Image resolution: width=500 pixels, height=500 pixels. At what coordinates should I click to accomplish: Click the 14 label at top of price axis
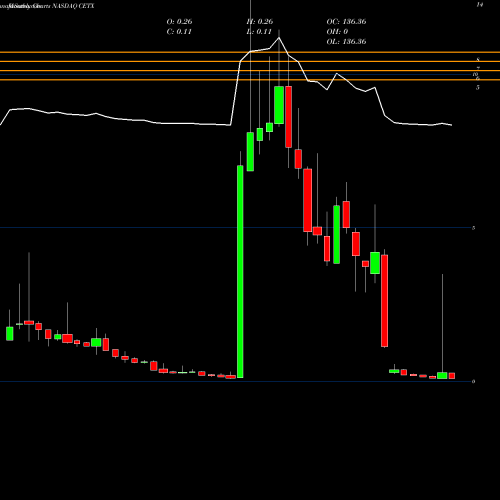coord(480,5)
